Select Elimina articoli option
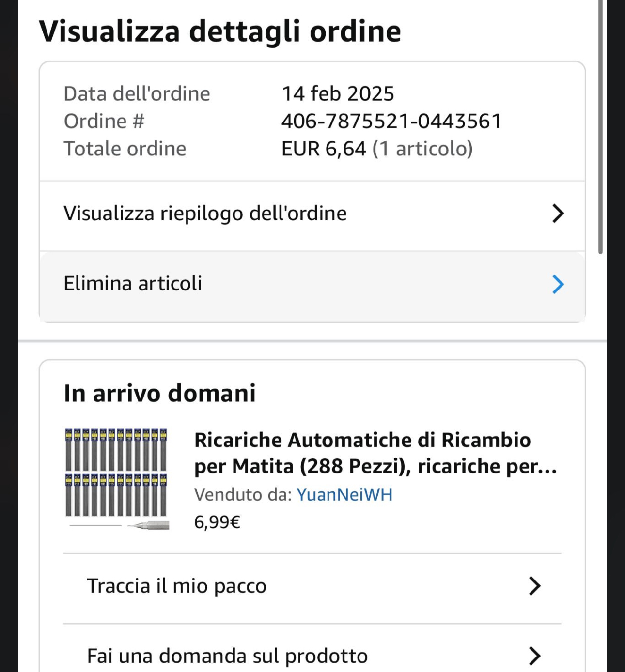This screenshot has height=672, width=625. pos(133,284)
